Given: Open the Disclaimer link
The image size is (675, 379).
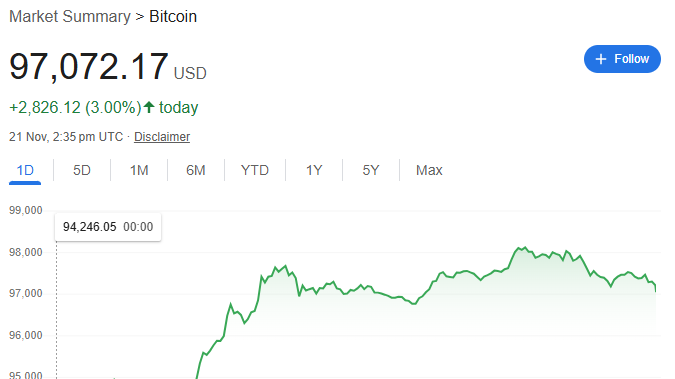Looking at the screenshot, I should coord(162,137).
